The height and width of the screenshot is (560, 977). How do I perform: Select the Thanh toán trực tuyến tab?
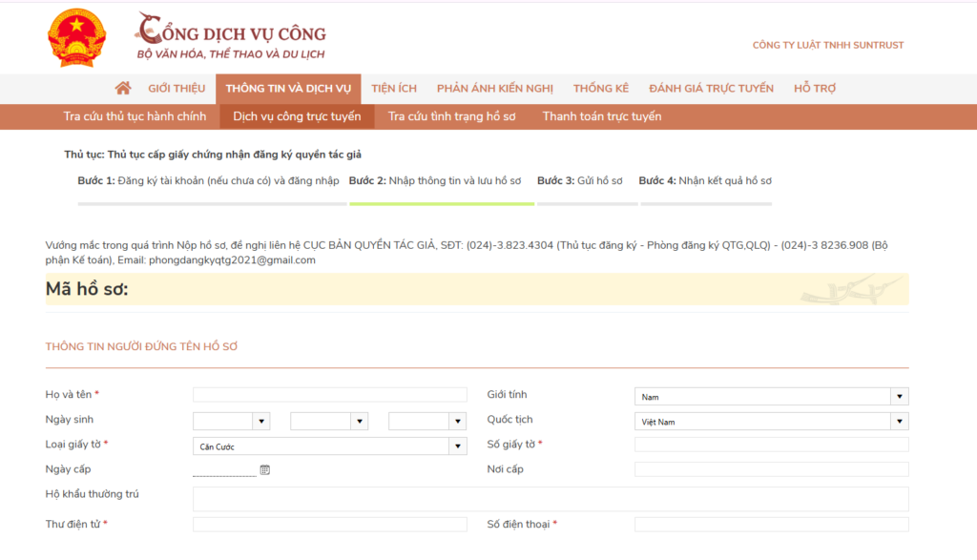coord(601,116)
